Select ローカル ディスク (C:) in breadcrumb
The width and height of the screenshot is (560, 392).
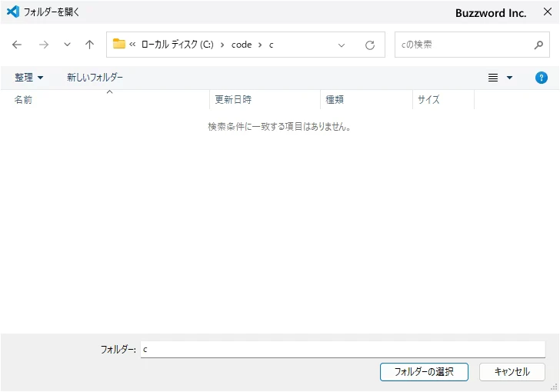click(x=178, y=45)
